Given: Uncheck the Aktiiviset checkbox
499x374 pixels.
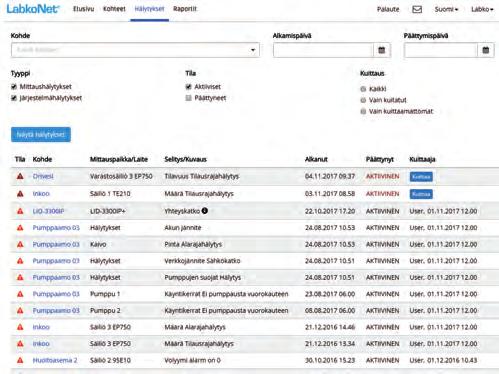Looking at the screenshot, I should click(x=188, y=87).
